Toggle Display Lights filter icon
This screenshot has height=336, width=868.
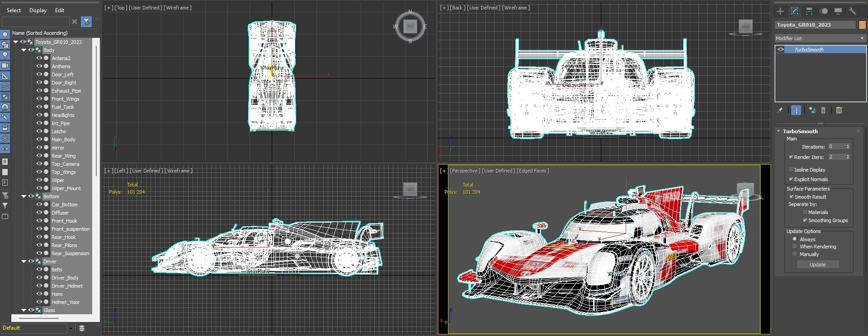click(5, 55)
